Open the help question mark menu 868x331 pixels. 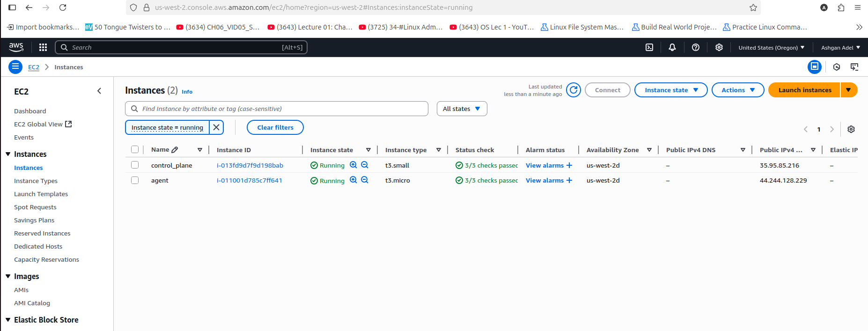tap(696, 47)
